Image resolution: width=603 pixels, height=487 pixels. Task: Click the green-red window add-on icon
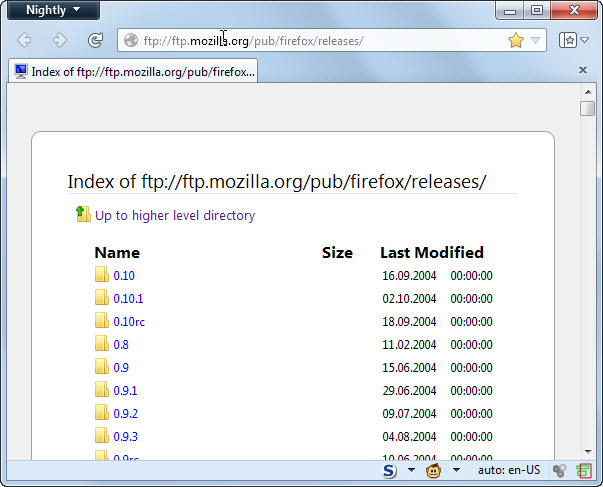click(x=583, y=471)
